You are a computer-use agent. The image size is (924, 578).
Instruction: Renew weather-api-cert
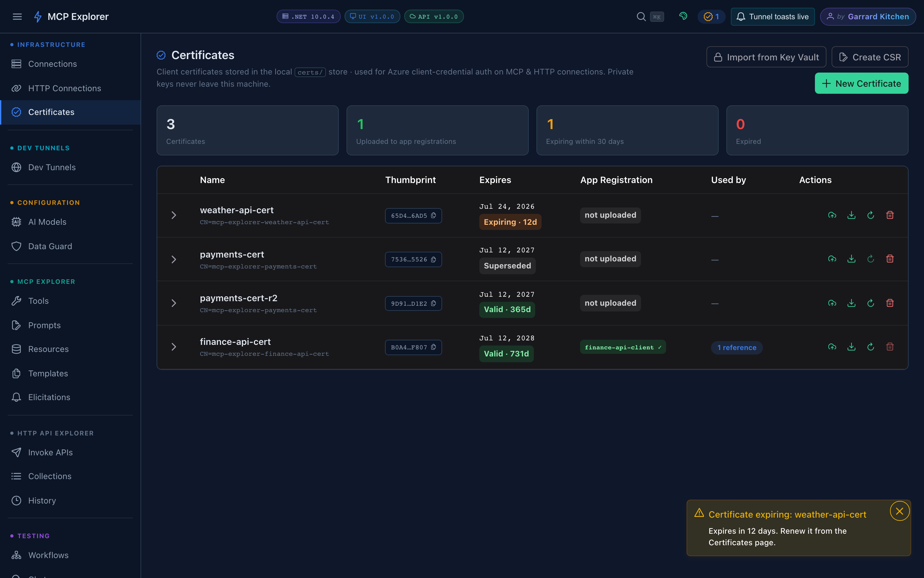870,215
